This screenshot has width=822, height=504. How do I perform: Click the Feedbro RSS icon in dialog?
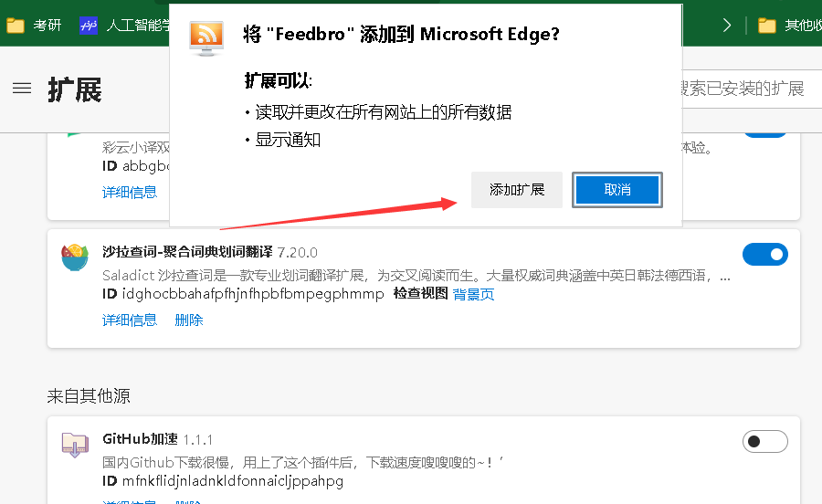[x=206, y=37]
